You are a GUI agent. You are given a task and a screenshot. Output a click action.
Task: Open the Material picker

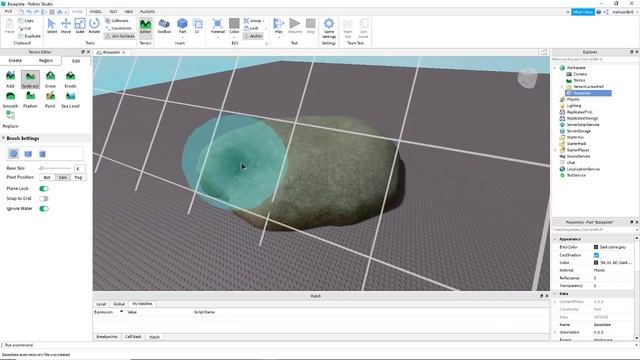point(218,27)
